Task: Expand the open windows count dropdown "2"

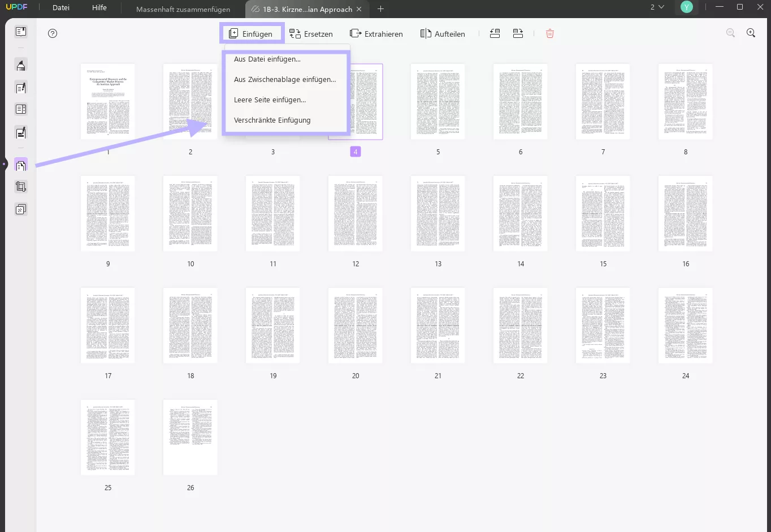Action: [657, 7]
